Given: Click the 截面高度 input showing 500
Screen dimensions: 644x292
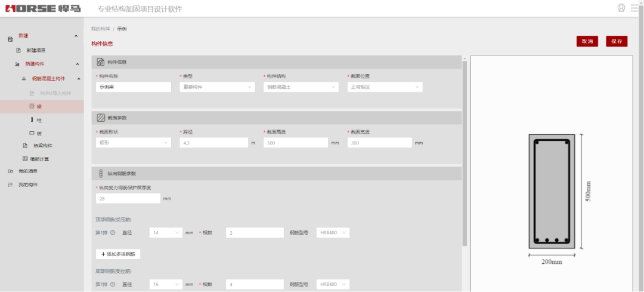Looking at the screenshot, I should pyautogui.click(x=296, y=143).
